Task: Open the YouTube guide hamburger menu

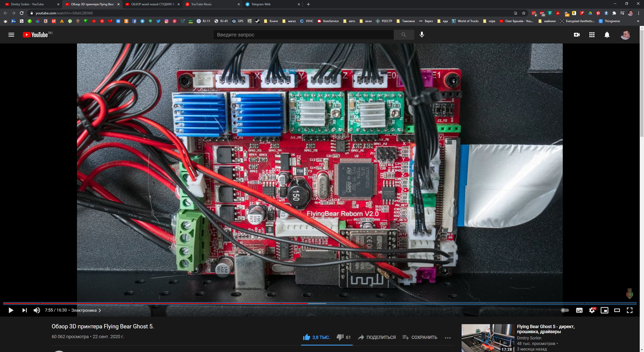Action: tap(11, 35)
